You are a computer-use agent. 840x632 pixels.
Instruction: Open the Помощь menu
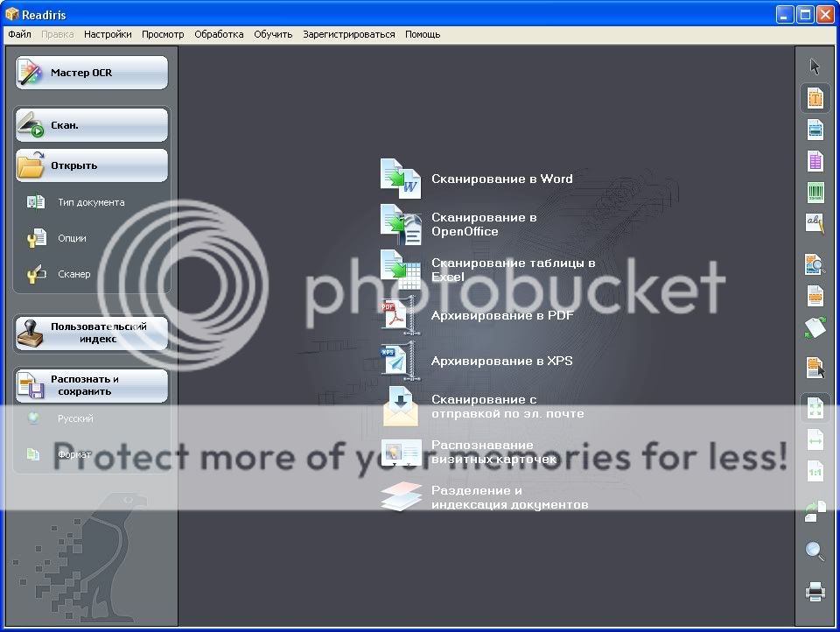coord(422,35)
